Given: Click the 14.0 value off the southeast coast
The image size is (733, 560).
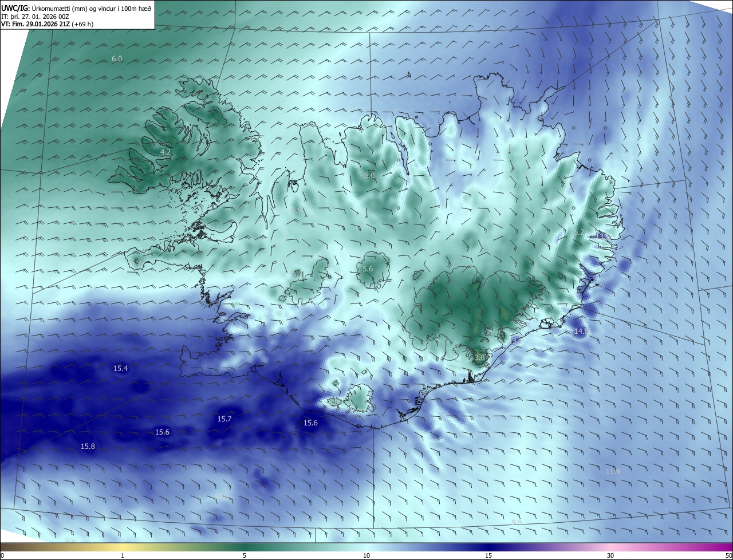Looking at the screenshot, I should (581, 331).
